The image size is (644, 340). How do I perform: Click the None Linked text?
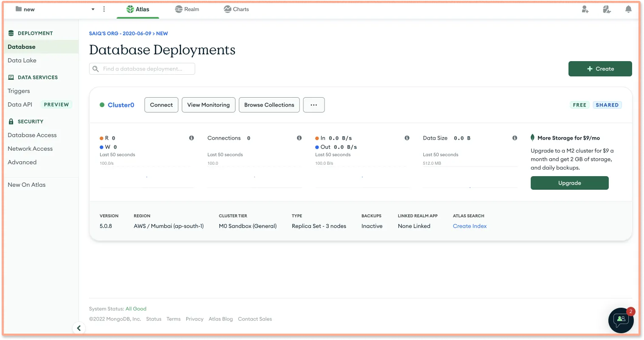coord(414,226)
